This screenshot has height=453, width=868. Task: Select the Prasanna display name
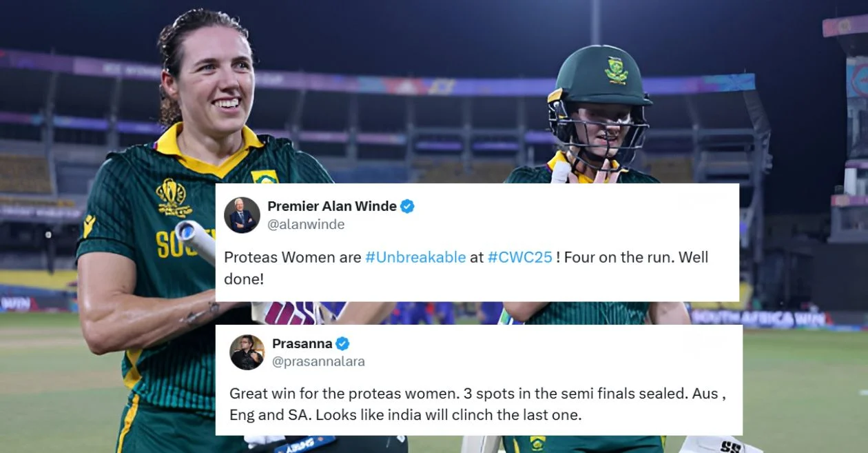coord(302,343)
